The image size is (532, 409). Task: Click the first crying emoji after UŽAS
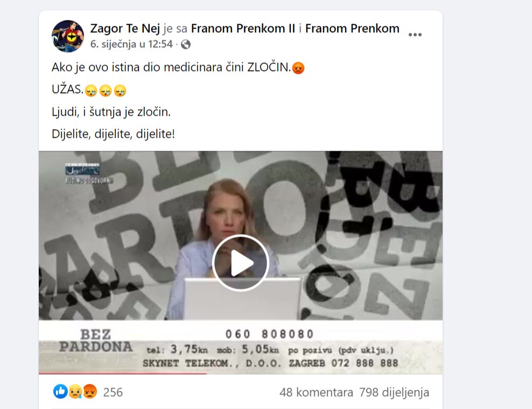tap(91, 90)
